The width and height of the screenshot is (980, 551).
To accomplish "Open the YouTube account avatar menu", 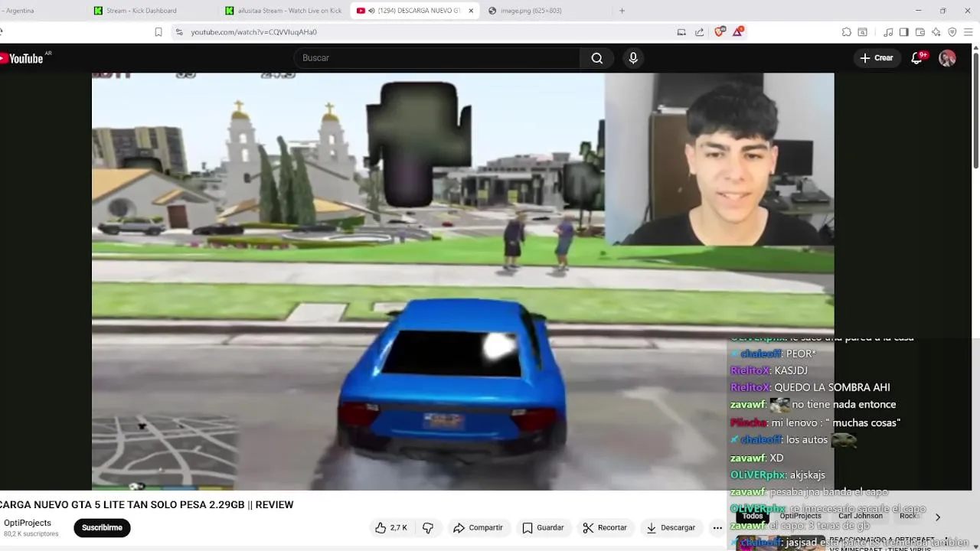I will (947, 58).
